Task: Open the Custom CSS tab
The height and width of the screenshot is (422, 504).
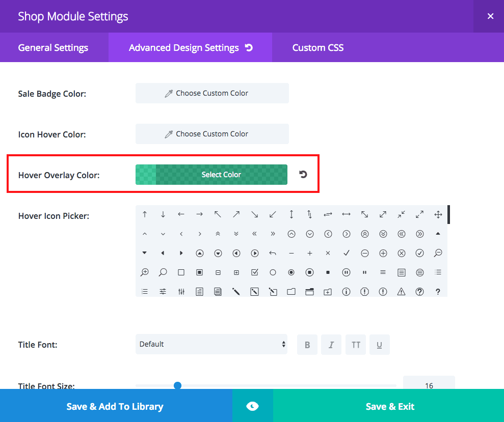Action: [x=318, y=48]
